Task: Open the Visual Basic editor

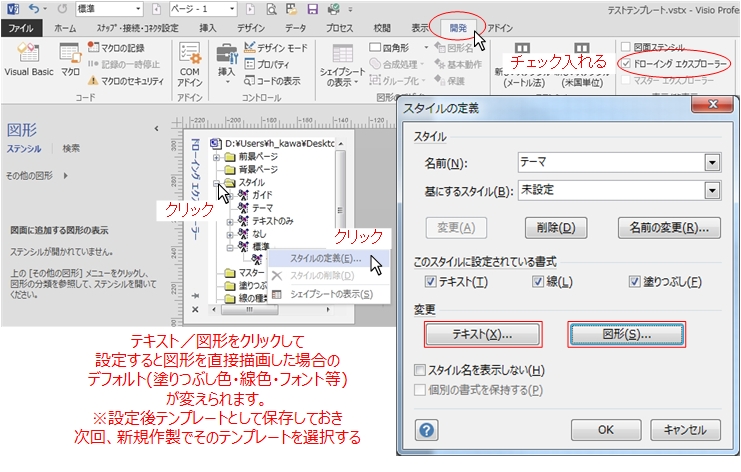Action: pos(28,59)
